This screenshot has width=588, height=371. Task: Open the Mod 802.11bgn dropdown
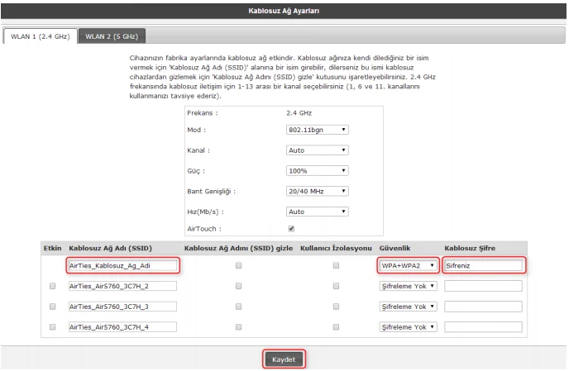point(315,130)
